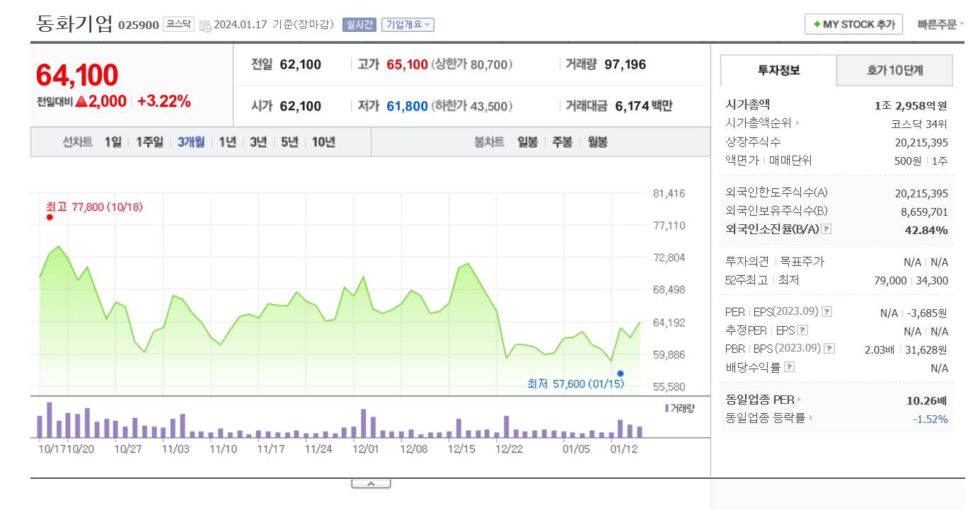This screenshot has width=980, height=510.
Task: Add stock via MY STOCK 추가 button
Action: coord(853,24)
